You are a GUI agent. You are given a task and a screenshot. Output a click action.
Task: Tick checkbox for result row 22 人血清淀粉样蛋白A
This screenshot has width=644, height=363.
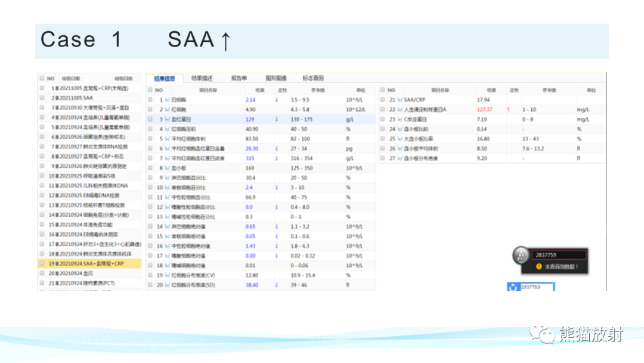pyautogui.click(x=382, y=110)
